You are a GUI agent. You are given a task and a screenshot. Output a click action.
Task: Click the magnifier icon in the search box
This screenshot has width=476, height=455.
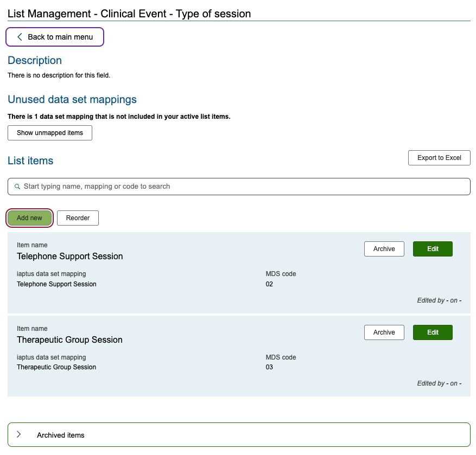pyautogui.click(x=17, y=187)
